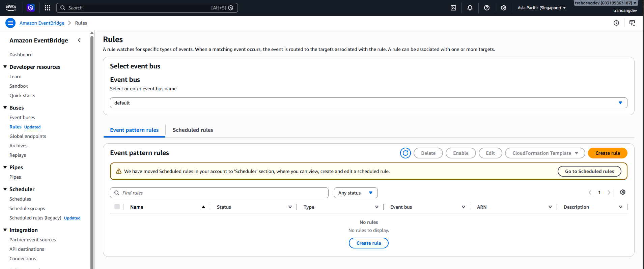644x269 pixels.
Task: Open table preferences gear icon
Action: pyautogui.click(x=623, y=192)
